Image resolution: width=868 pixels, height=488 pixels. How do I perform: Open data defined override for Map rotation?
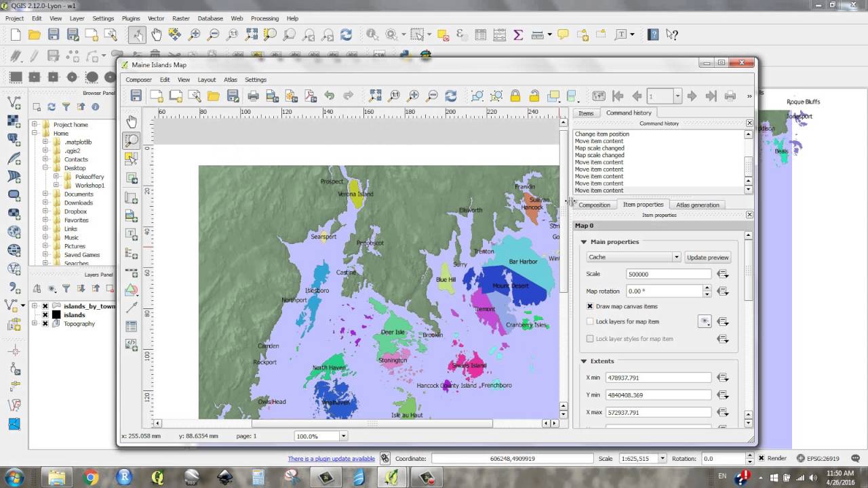tap(723, 291)
